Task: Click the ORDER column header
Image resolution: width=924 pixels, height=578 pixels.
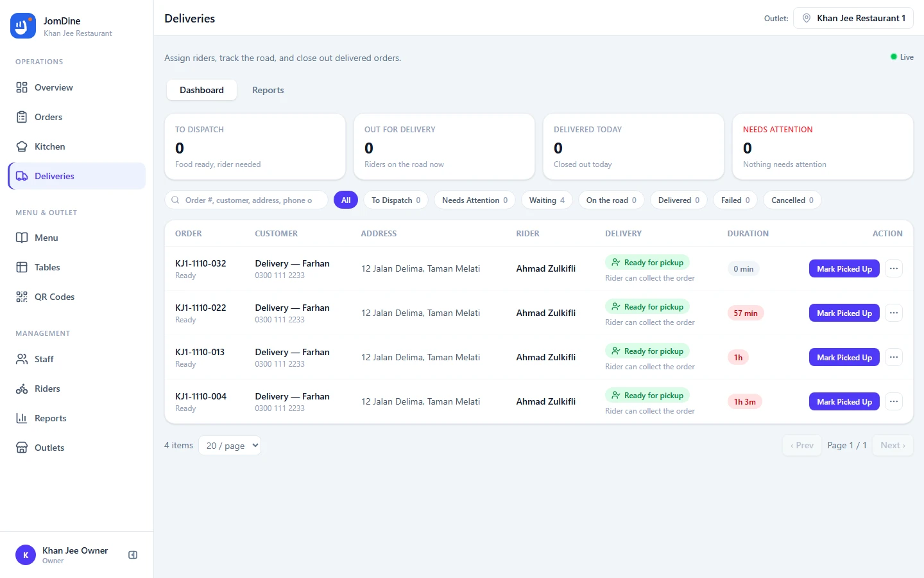Action: (189, 234)
